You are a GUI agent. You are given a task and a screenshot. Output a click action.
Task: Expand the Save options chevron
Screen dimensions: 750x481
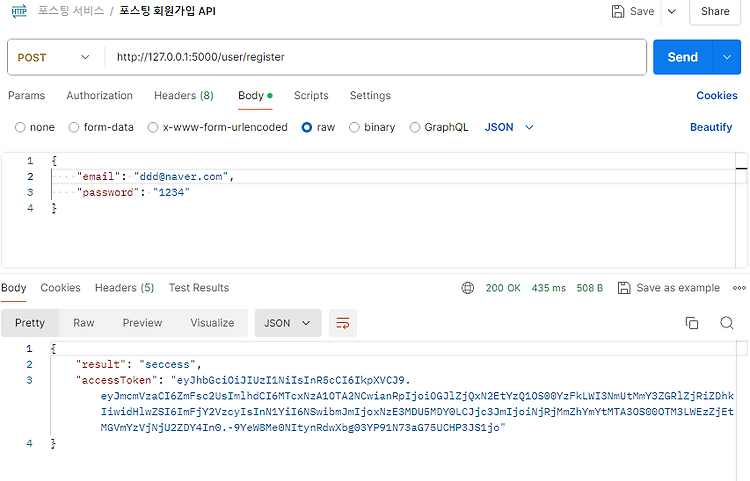tap(672, 11)
